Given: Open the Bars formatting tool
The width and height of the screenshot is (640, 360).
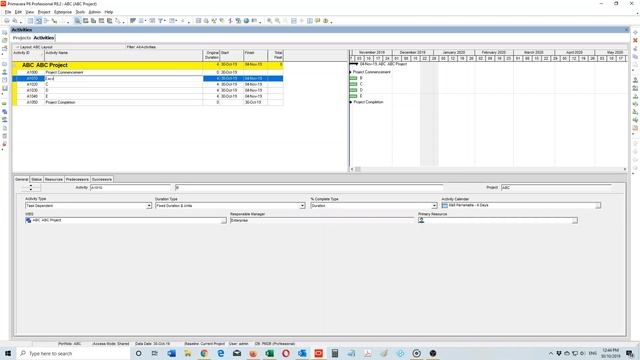Looking at the screenshot, I should pos(133,21).
